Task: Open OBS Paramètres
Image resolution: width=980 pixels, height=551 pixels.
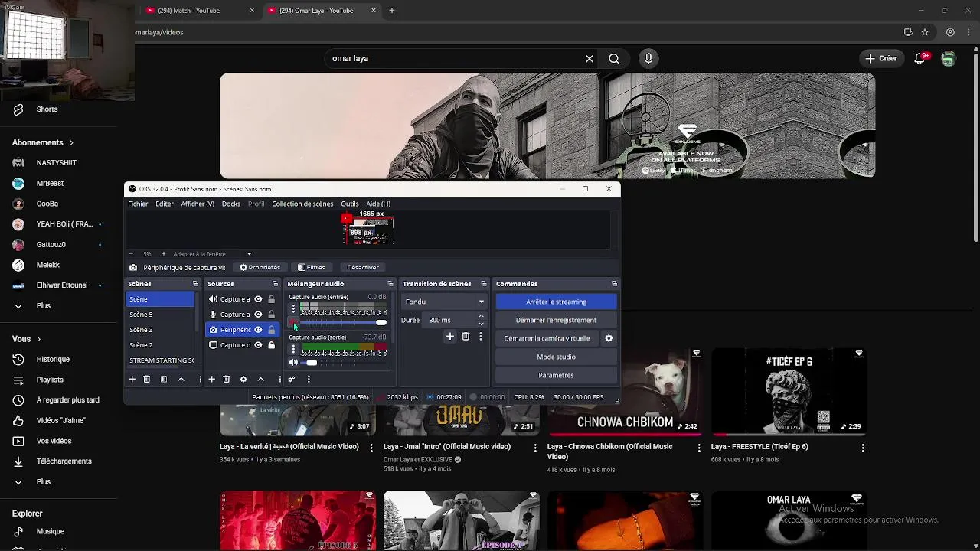Action: [x=556, y=375]
